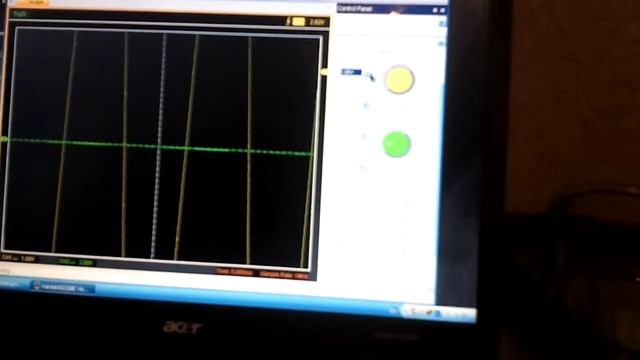Click the yellow channel 1 knob in Control Panel
The width and height of the screenshot is (640, 360).
[399, 80]
